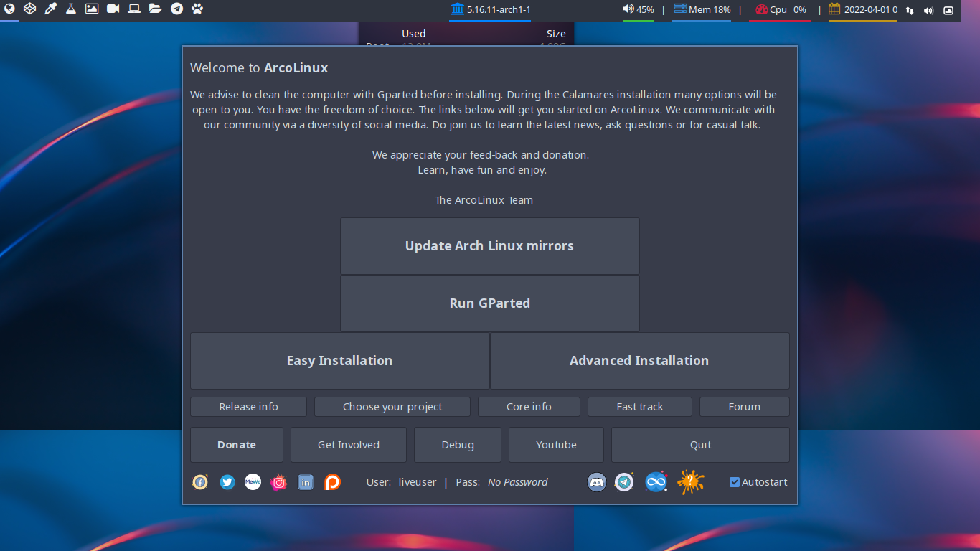Open the Discord icon
Image resolution: width=980 pixels, height=551 pixels.
point(597,482)
